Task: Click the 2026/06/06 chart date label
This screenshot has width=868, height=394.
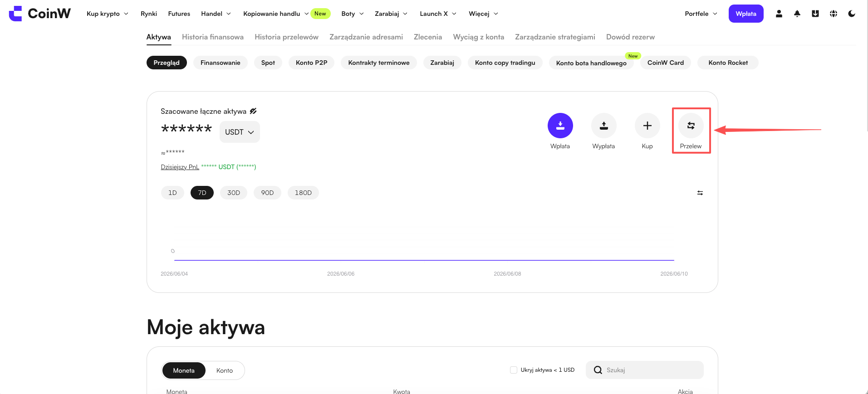Action: coord(341,274)
